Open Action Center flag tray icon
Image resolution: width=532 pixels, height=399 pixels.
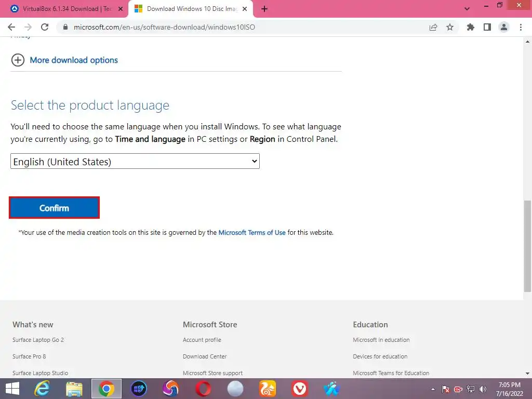445,389
